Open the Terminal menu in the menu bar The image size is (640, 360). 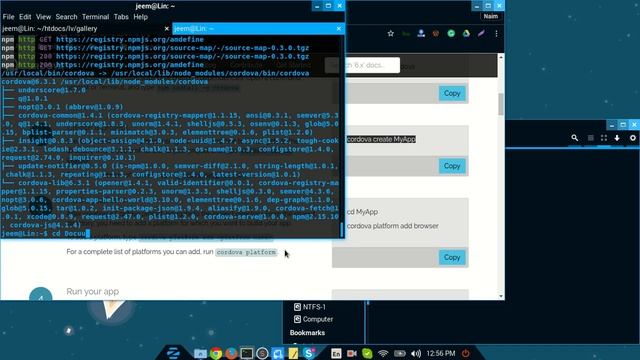[x=96, y=17]
